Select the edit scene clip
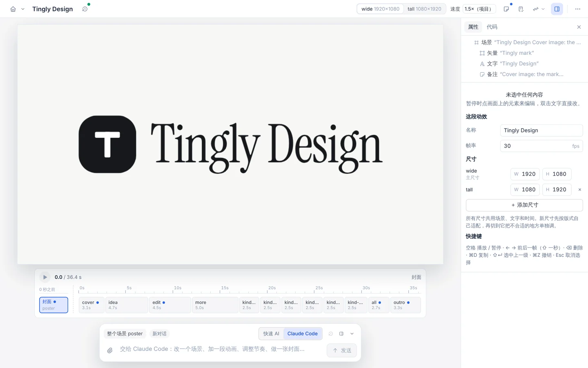The width and height of the screenshot is (588, 368). click(x=170, y=305)
